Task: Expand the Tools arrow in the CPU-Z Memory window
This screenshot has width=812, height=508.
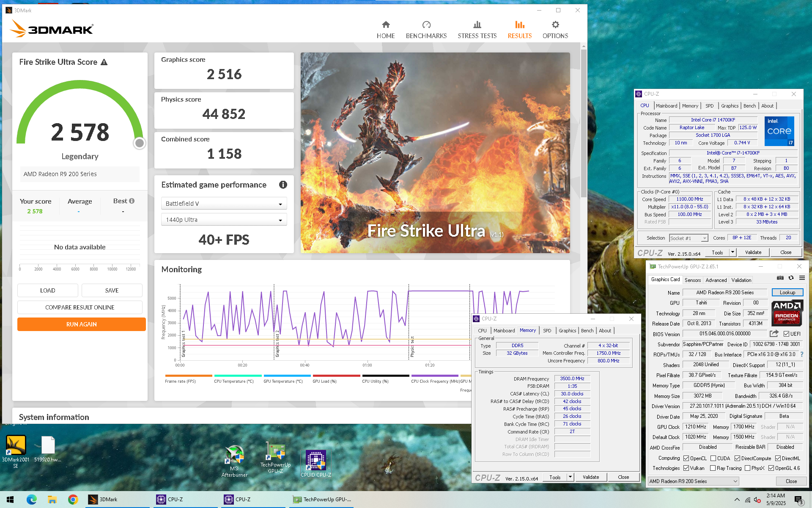Action: 570,477
